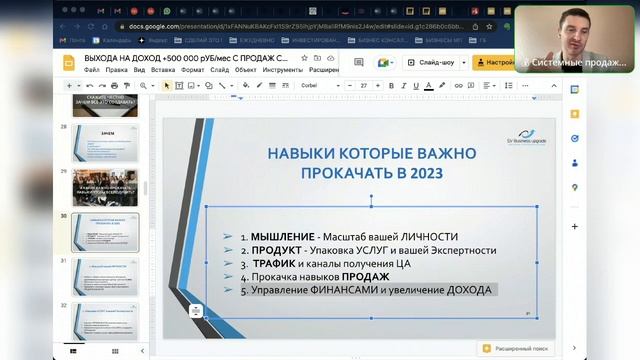The height and width of the screenshot is (360, 640).
Task: Open the Формат menu
Action: tap(192, 70)
